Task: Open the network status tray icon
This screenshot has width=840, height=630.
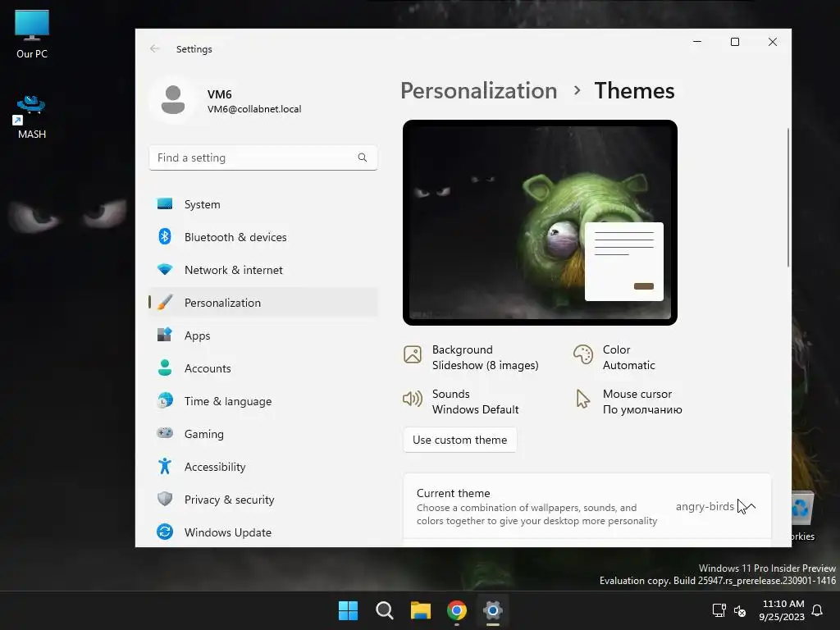Action: (719, 610)
